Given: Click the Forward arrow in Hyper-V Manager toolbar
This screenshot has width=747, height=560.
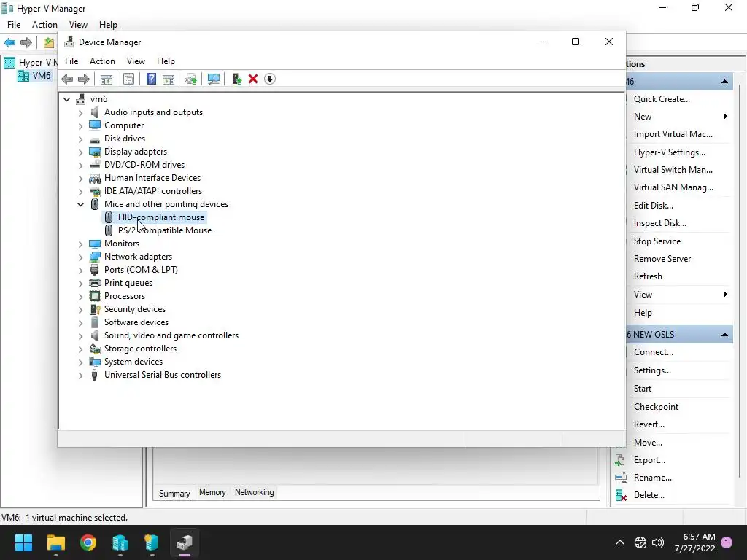Looking at the screenshot, I should pyautogui.click(x=26, y=43).
